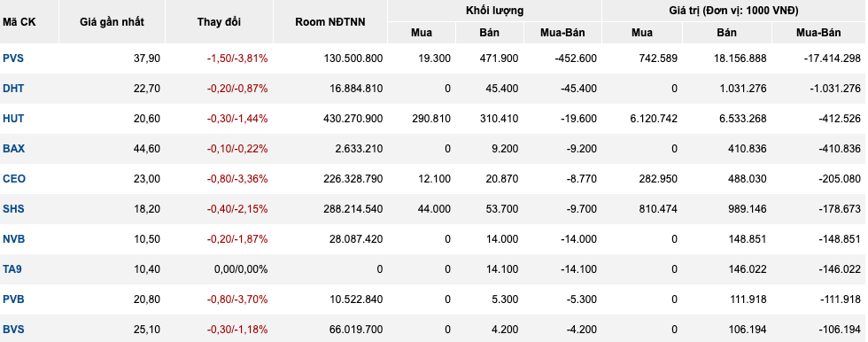Click the Mã CK column header
The width and height of the screenshot is (868, 342).
click(x=19, y=22)
